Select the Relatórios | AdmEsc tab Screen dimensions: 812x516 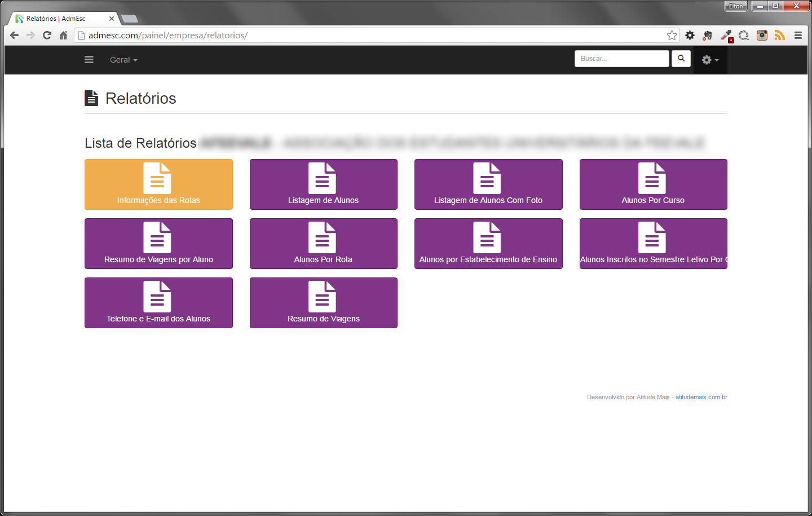pyautogui.click(x=63, y=19)
